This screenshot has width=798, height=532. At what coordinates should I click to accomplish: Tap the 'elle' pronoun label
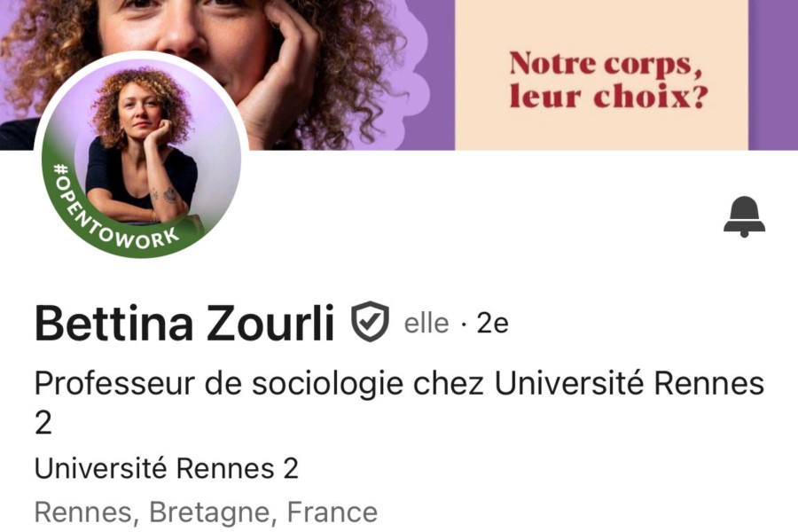click(426, 324)
